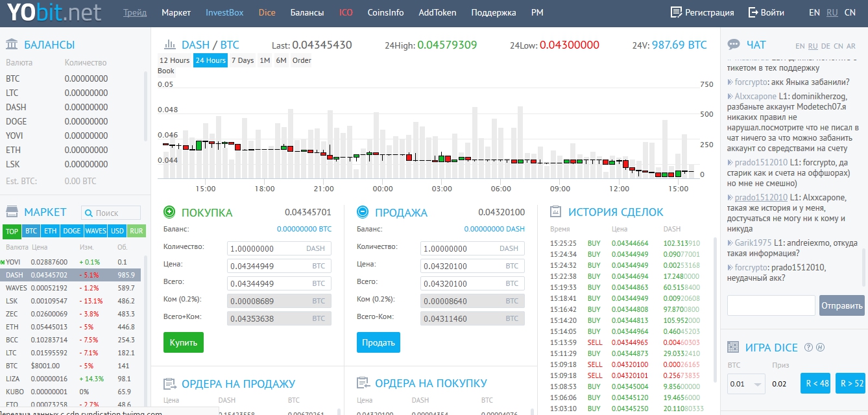Click the green plus Покупка icon

169,212
